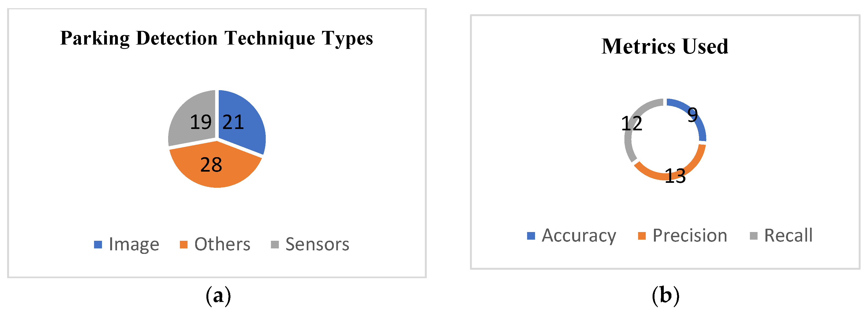The width and height of the screenshot is (868, 317).
Task: Select the 'Parking Detection Technique Types' chart title
Action: 217,38
